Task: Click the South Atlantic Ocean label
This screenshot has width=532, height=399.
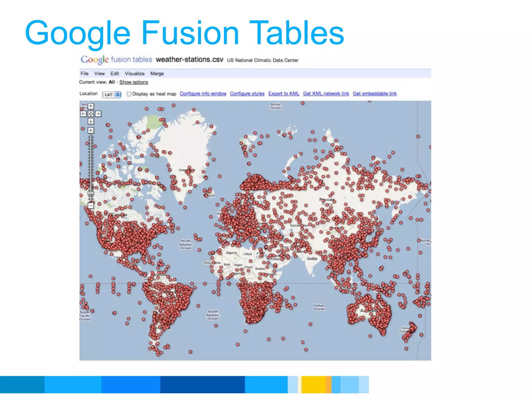Action: [213, 315]
